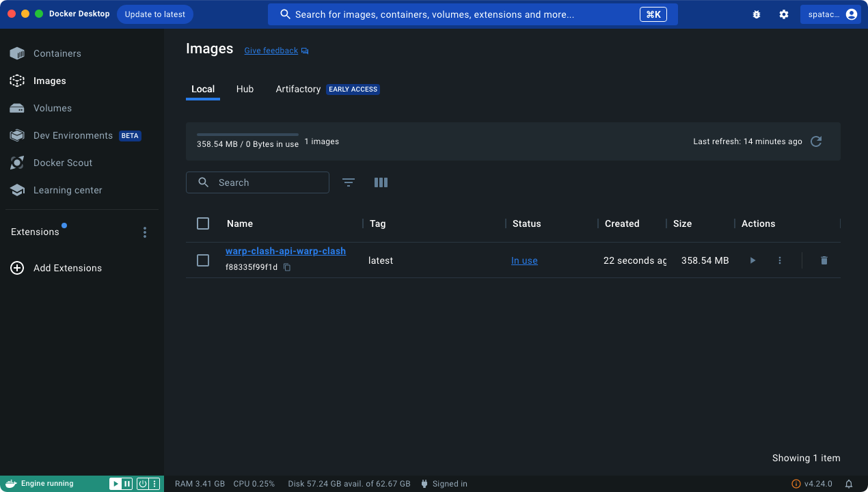Screen dimensions: 868x492
Task: Click the 'latest' tag cell
Action: [x=381, y=260]
